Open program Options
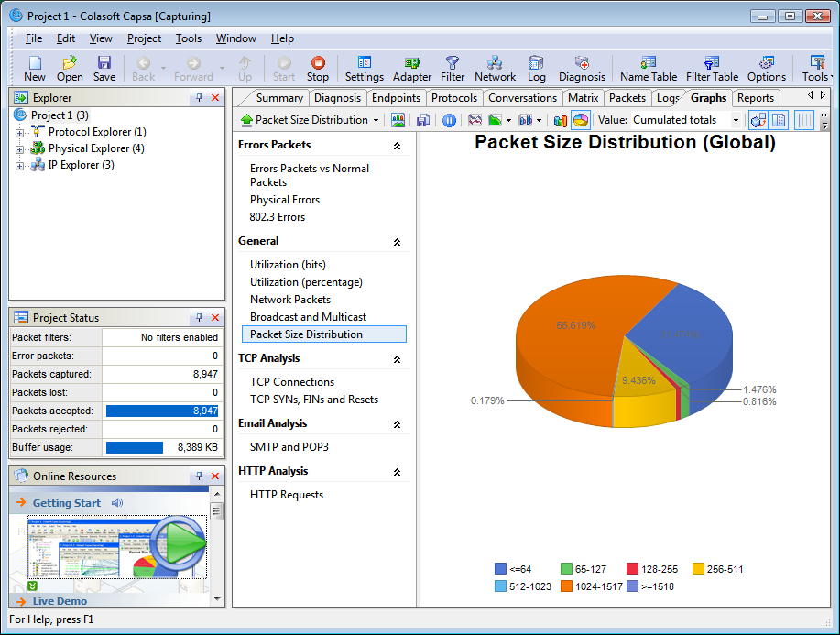 [x=767, y=69]
